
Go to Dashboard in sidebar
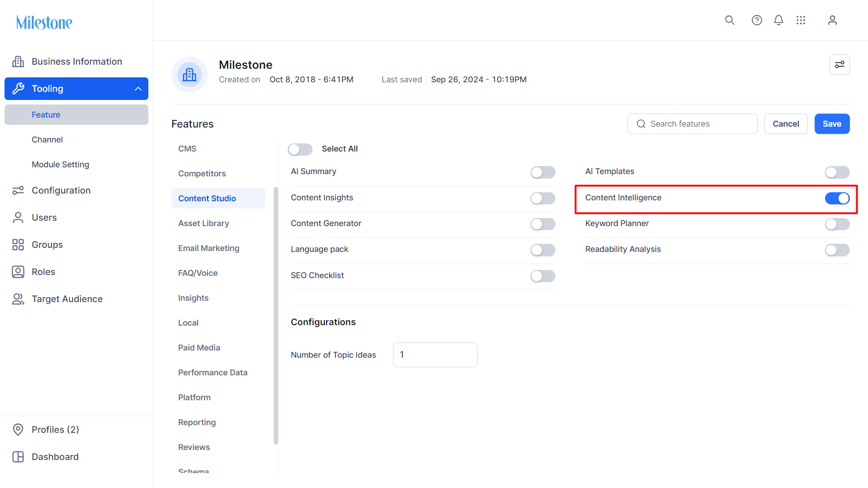pos(76,457)
